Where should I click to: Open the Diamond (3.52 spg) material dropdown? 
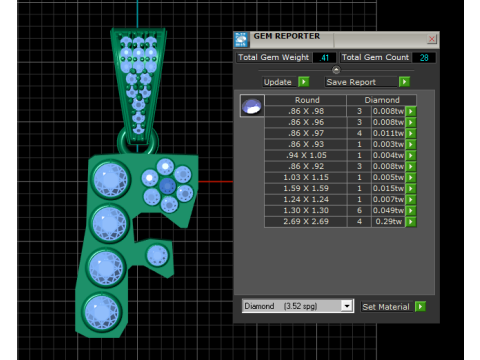pyautogui.click(x=347, y=306)
